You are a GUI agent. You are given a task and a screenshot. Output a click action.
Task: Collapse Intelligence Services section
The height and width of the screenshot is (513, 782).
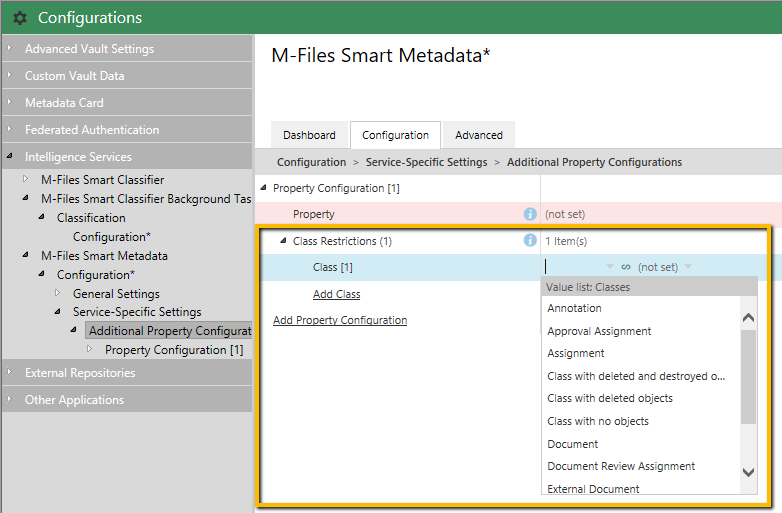click(x=9, y=156)
